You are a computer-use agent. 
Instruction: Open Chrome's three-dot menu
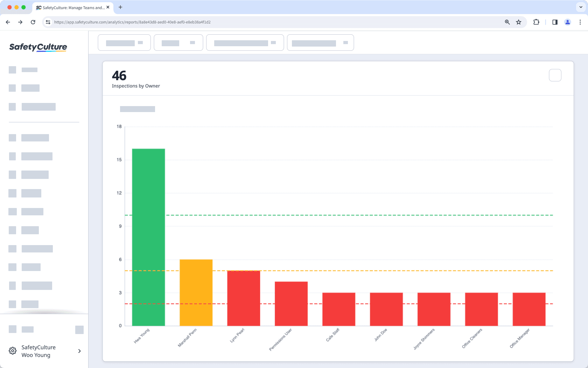(x=580, y=22)
